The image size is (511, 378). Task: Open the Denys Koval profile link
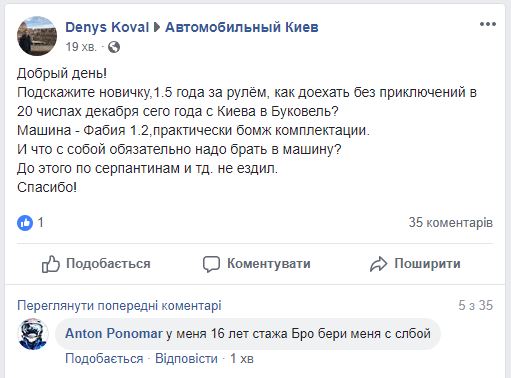(x=107, y=27)
